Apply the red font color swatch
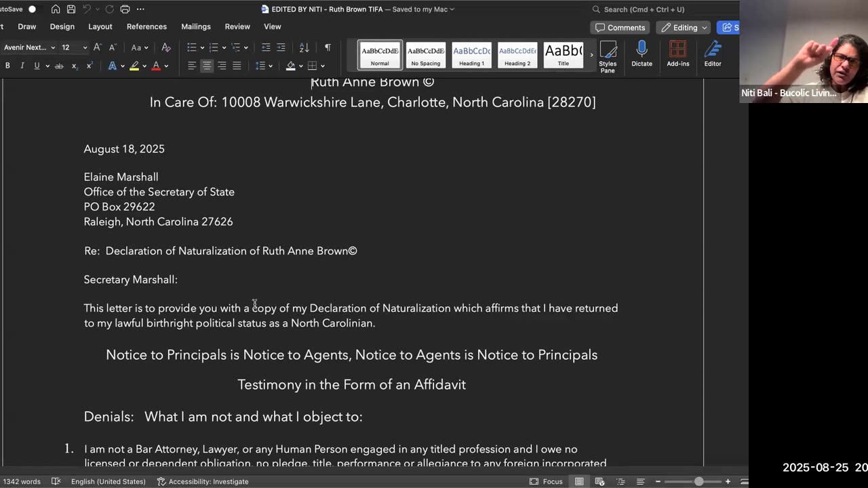Screen dimensions: 868x488 tap(156, 66)
